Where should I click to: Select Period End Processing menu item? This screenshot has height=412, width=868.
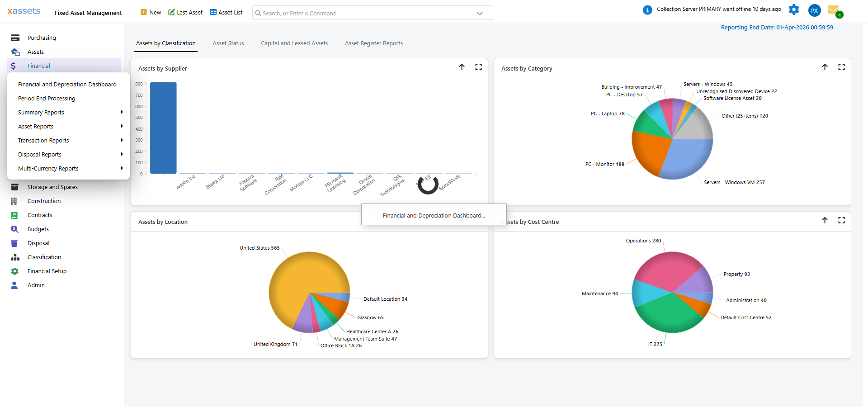click(47, 99)
